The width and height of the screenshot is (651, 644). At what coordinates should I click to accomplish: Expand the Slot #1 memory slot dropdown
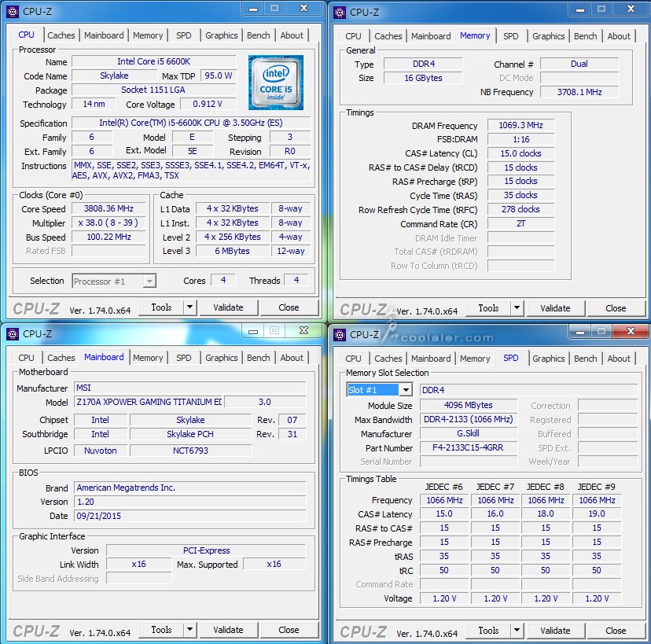(406, 390)
